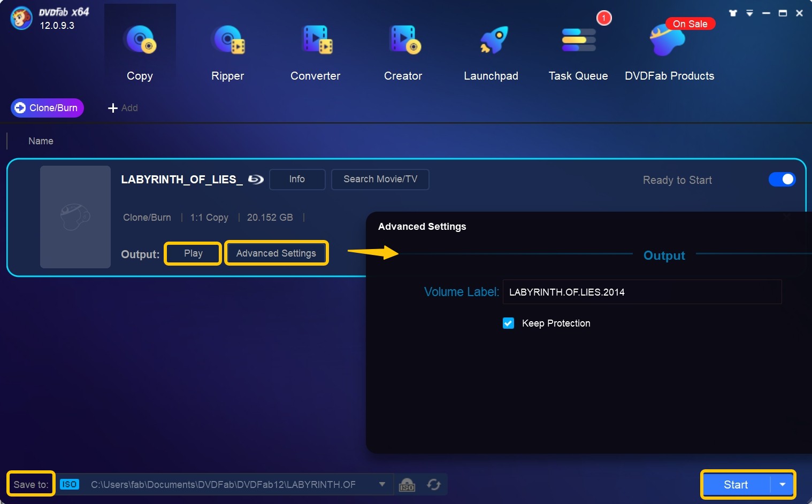Image resolution: width=812 pixels, height=504 pixels.
Task: Click the On Sale badge
Action: click(x=690, y=24)
